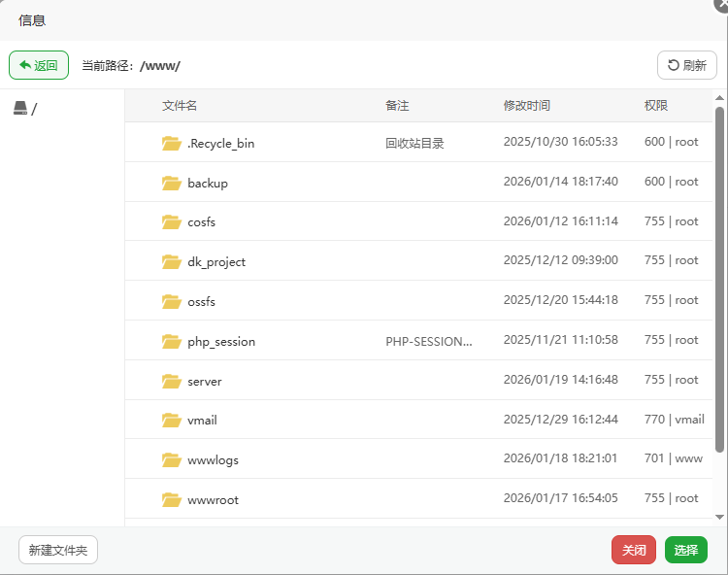Select the ossfs folder name
This screenshot has height=575, width=728.
(x=202, y=302)
